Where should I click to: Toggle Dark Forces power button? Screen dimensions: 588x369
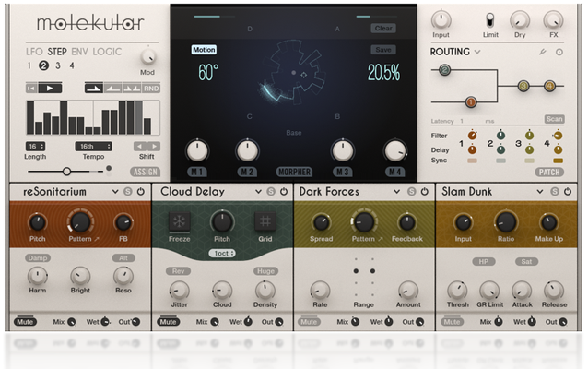pyautogui.click(x=425, y=192)
